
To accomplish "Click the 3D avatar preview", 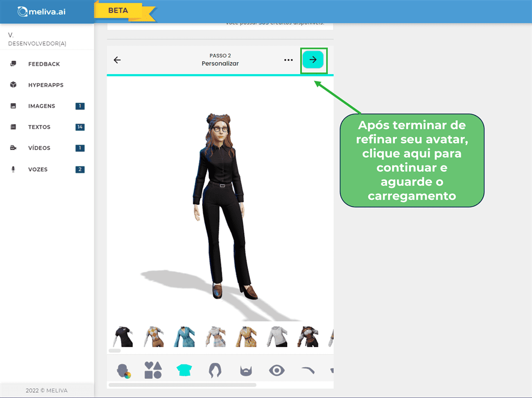I will 220,206.
